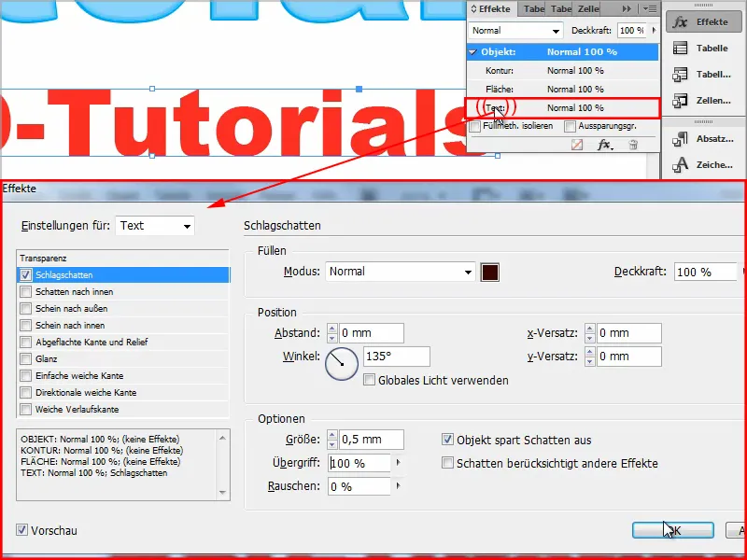Enable the Glanz effect checkbox
Screen dimensions: 747x560
click(26, 358)
